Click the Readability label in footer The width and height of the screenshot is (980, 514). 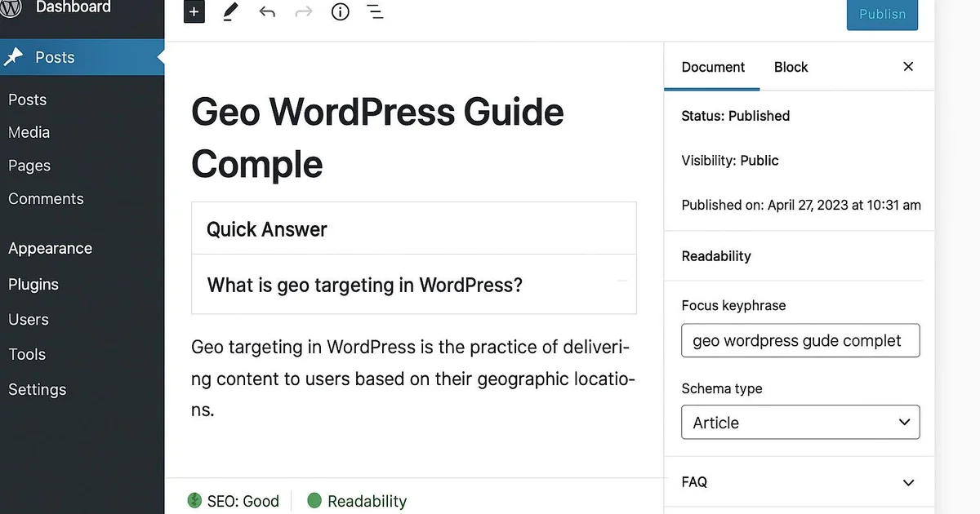pos(367,501)
